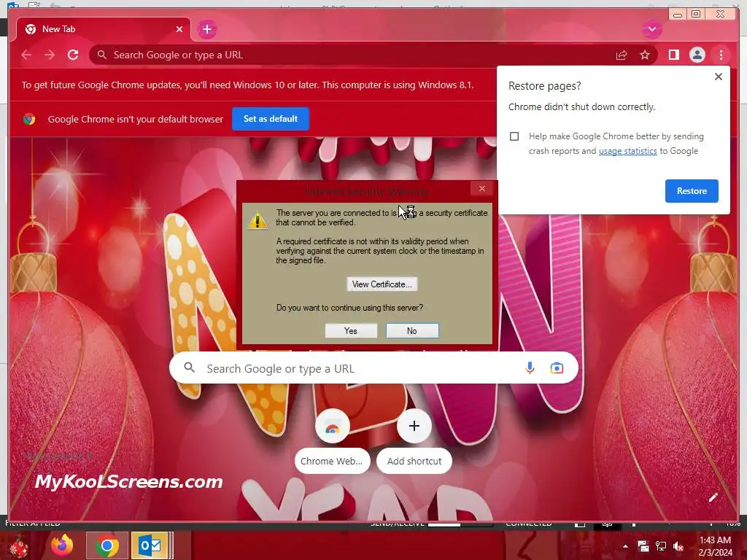
Task: Choose Yes to continue using server
Action: (x=351, y=331)
